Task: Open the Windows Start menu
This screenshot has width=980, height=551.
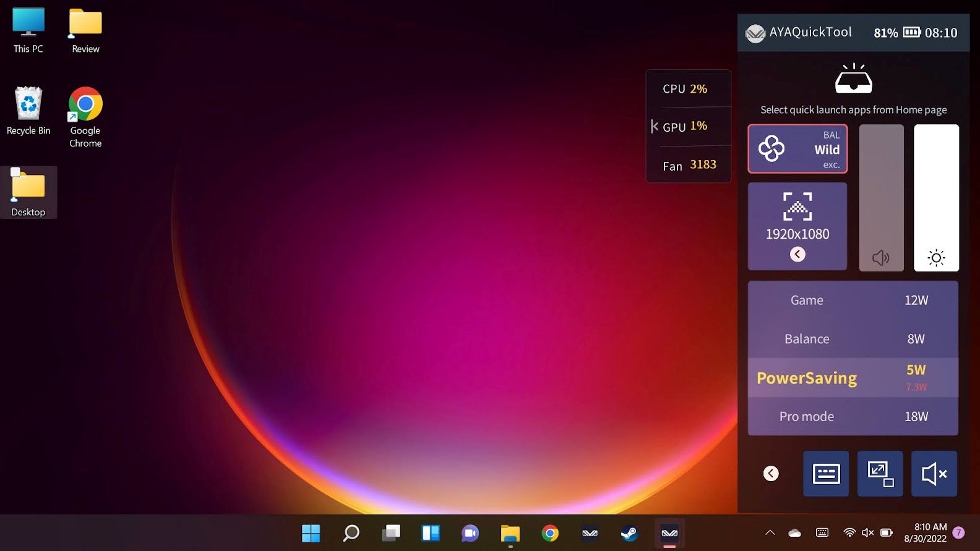Action: pyautogui.click(x=311, y=533)
